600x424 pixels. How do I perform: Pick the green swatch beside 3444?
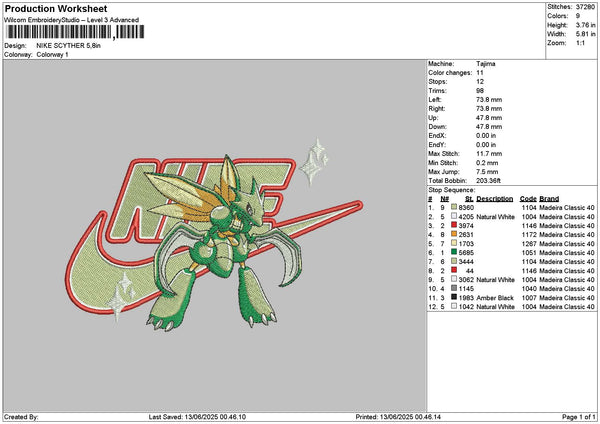pos(454,261)
